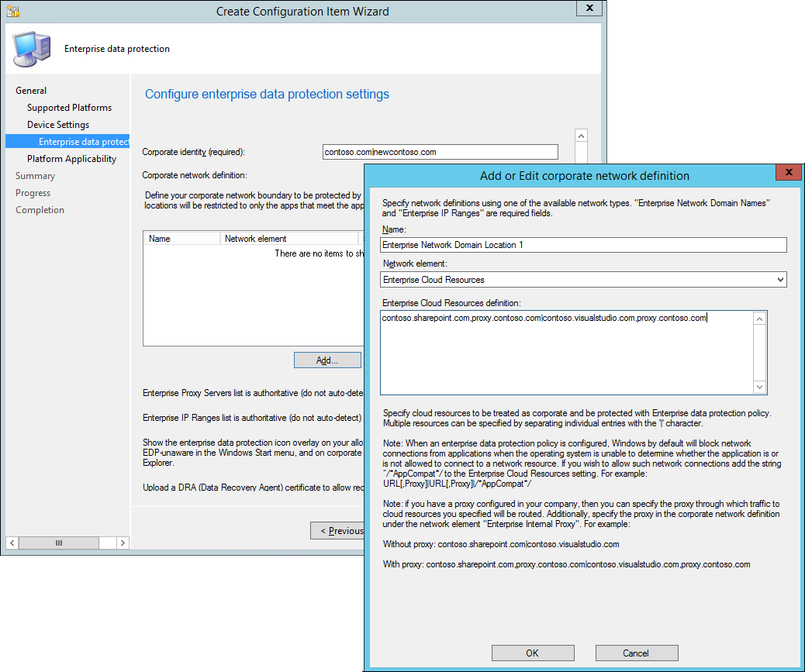Click sidebar horizontal scroll left arrow
805x672 pixels.
click(x=12, y=543)
